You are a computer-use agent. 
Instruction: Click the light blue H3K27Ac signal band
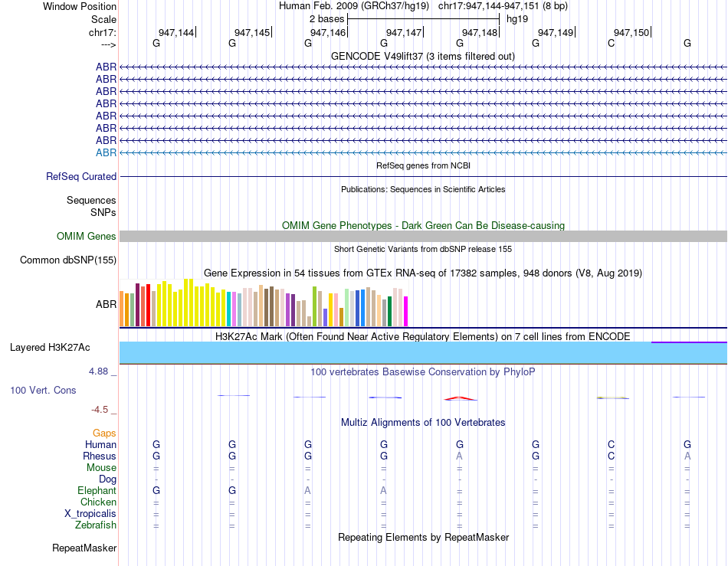tap(423, 352)
